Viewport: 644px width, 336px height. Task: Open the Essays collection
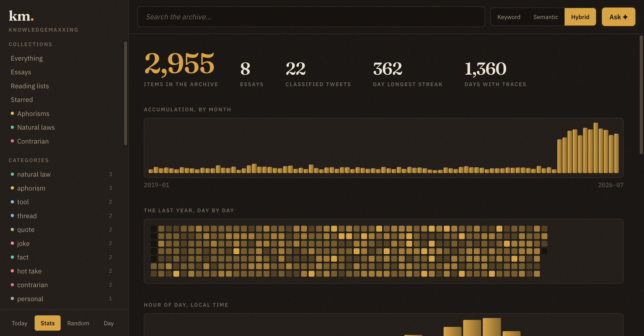(21, 72)
